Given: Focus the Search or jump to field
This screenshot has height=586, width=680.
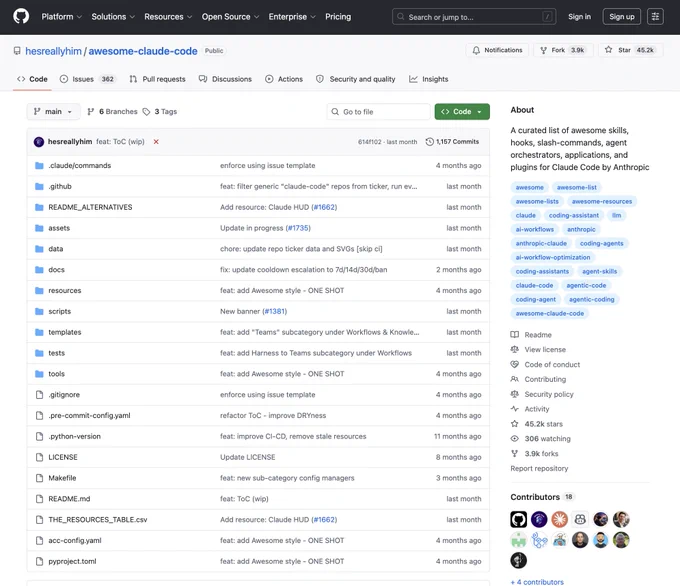Looking at the screenshot, I should (x=474, y=16).
